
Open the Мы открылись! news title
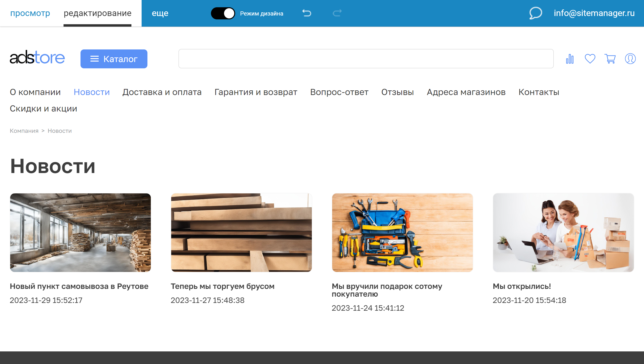(522, 286)
